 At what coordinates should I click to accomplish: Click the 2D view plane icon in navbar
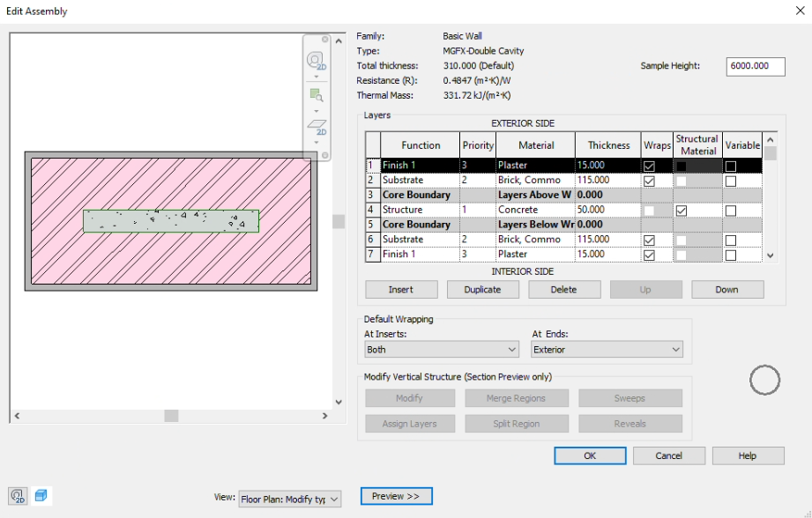coord(317,128)
